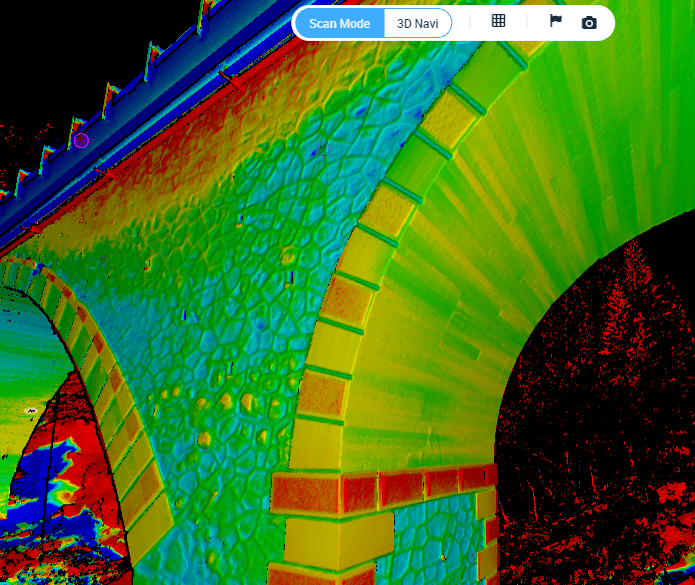Click the flag marker icon
The height and width of the screenshot is (585, 695).
click(555, 21)
